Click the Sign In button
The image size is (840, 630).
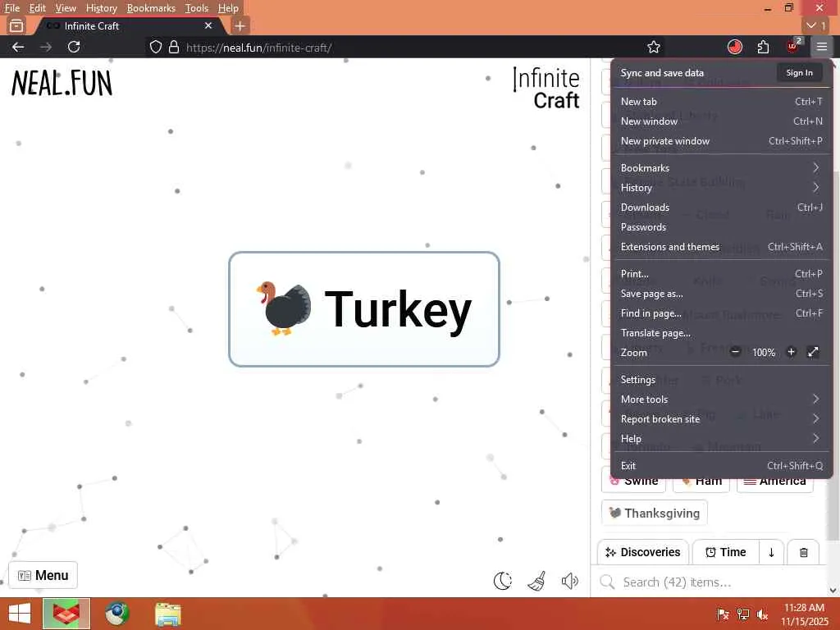tap(799, 72)
